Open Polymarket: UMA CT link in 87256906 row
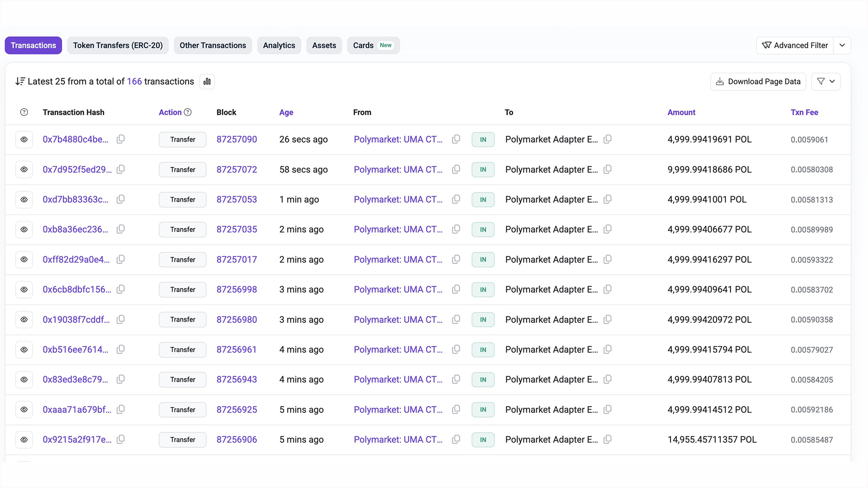Viewport: 868px width, 488px height. 398,439
